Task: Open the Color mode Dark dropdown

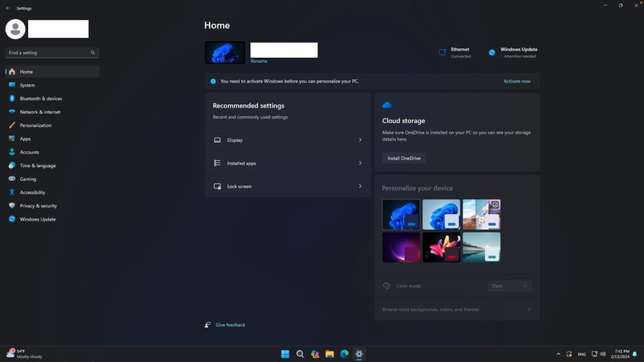Action: 509,286
